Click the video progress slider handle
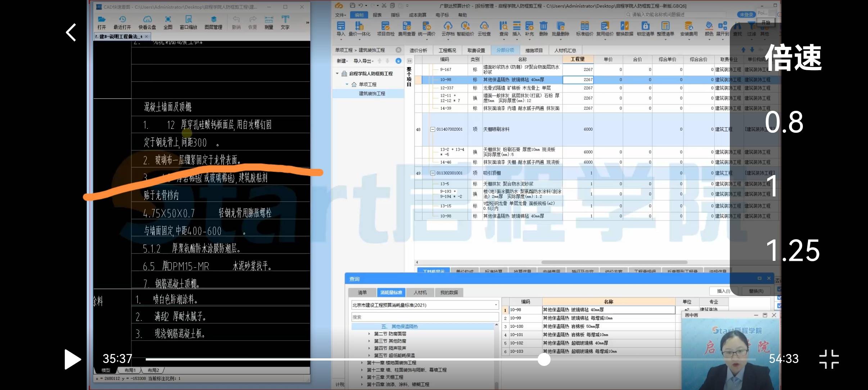This screenshot has height=390, width=868. (x=544, y=359)
